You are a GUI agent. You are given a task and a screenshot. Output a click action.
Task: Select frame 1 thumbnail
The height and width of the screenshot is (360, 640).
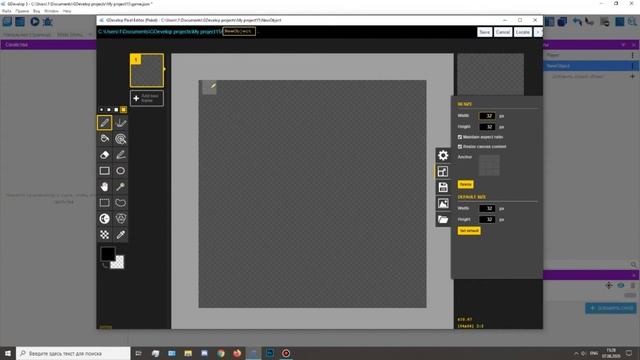pyautogui.click(x=147, y=70)
